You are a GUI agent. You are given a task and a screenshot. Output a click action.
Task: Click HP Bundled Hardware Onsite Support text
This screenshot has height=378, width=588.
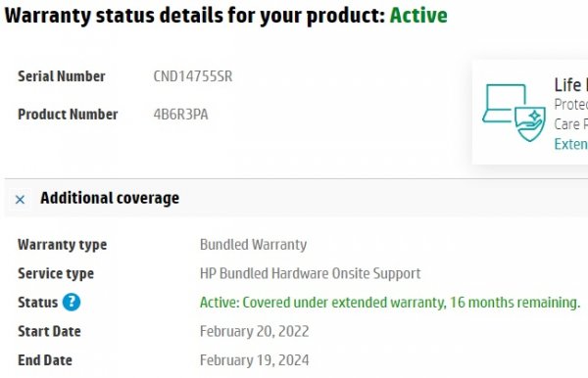[310, 273]
